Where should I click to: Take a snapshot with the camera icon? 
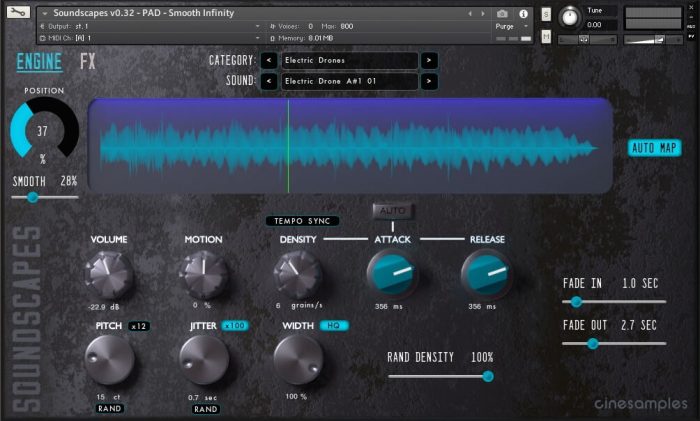(502, 14)
